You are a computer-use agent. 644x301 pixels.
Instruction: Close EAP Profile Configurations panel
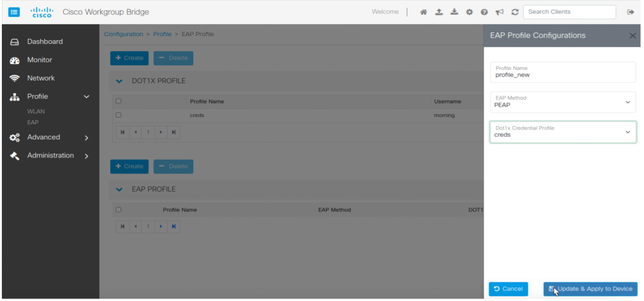(x=632, y=35)
